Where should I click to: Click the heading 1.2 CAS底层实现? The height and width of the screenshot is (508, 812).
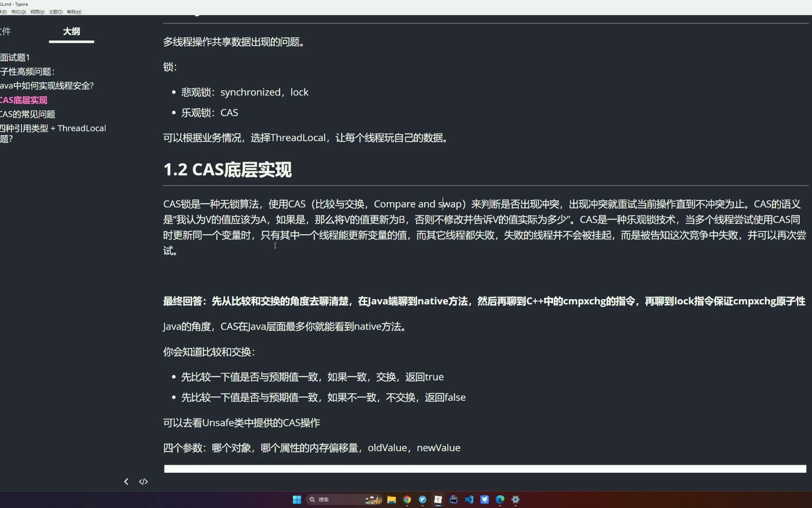tap(227, 170)
